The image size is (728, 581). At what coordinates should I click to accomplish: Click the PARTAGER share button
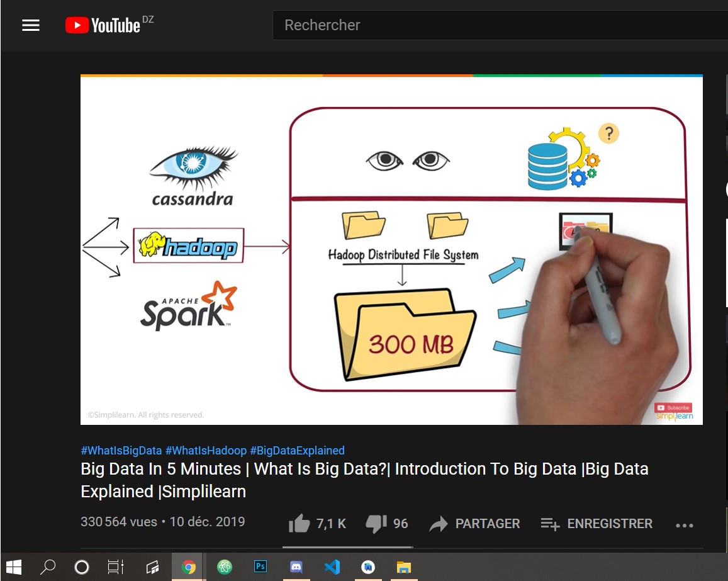point(474,524)
